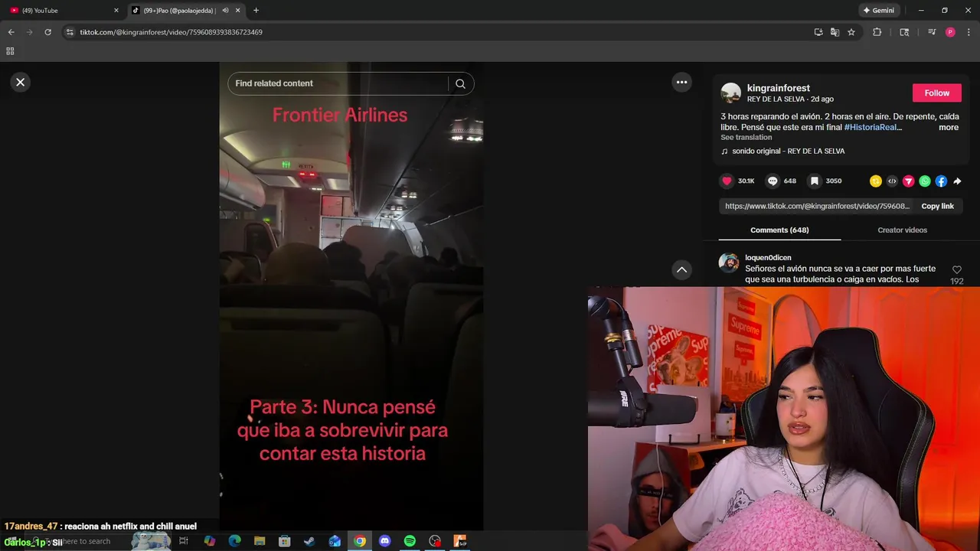Click the Frontier Airlines video to pause
The image size is (980, 551).
351,296
